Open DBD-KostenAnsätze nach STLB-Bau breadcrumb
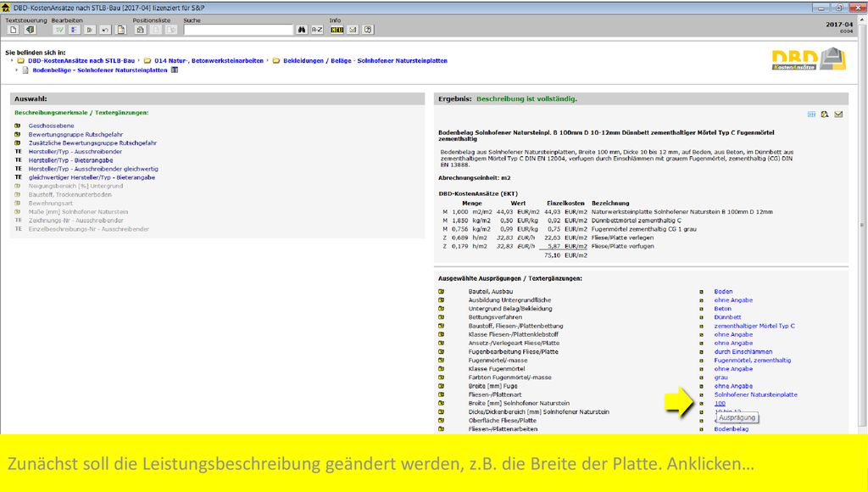Image resolution: width=868 pixels, height=492 pixels. (81, 61)
